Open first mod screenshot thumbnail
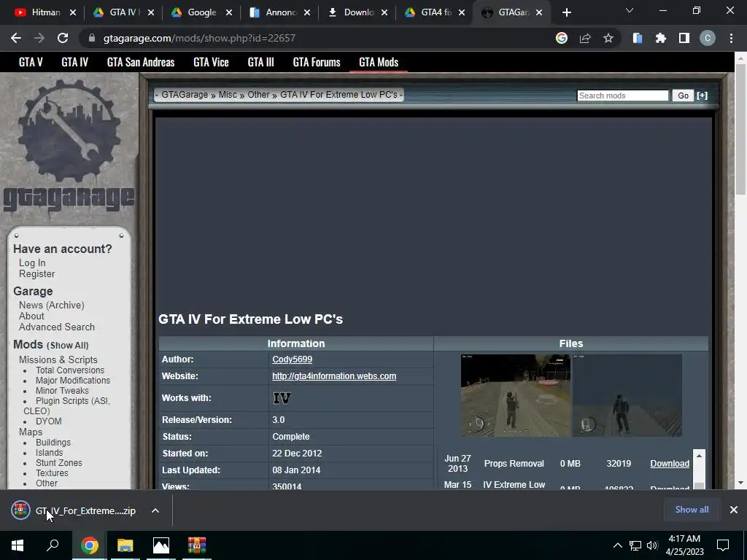Image resolution: width=747 pixels, height=560 pixels. [516, 395]
